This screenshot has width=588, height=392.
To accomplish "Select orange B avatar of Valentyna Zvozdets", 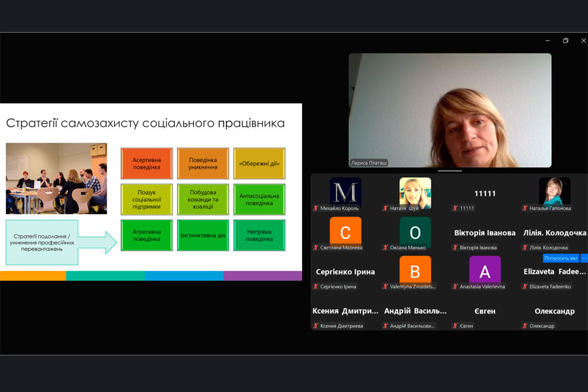I will (x=415, y=270).
